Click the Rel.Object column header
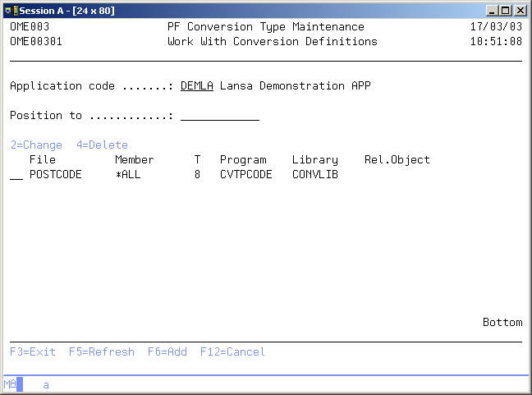Screen dimensions: 532x395 click(x=397, y=160)
